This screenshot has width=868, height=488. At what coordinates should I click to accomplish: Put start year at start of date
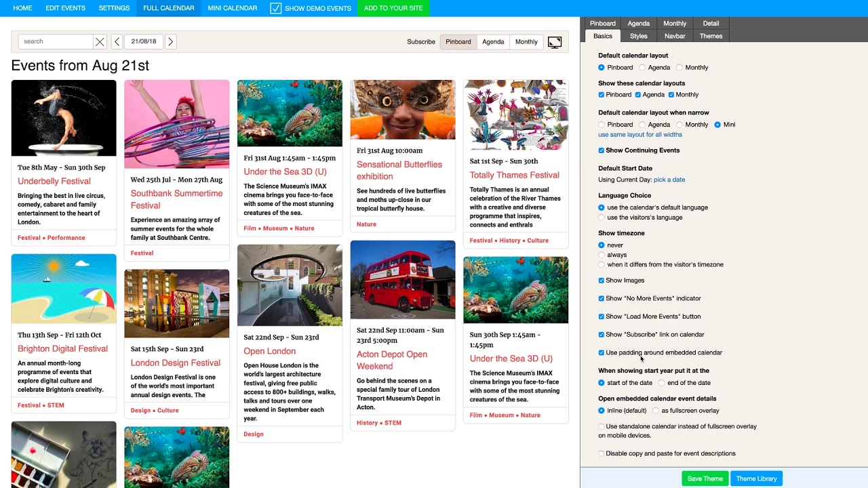point(601,383)
